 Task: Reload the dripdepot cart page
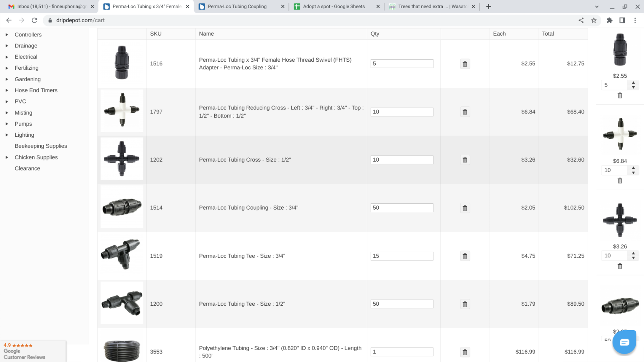click(x=34, y=20)
